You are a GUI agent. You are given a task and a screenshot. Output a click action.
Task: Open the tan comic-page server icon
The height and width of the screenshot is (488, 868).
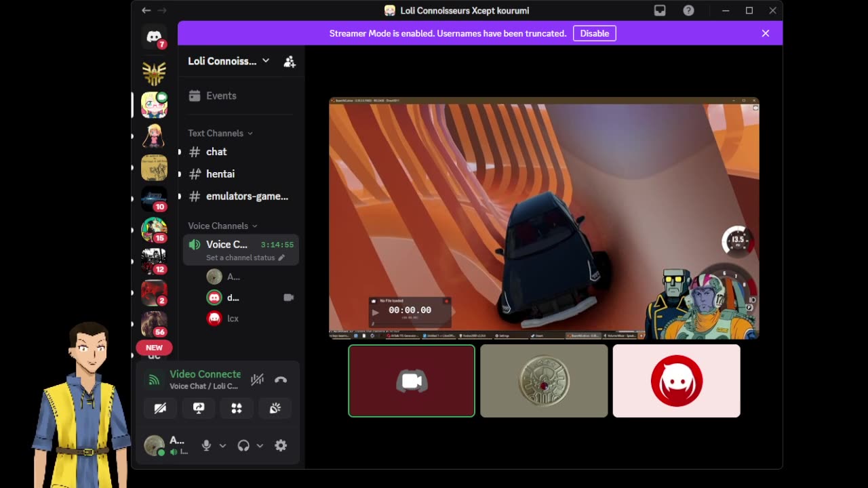tap(154, 167)
